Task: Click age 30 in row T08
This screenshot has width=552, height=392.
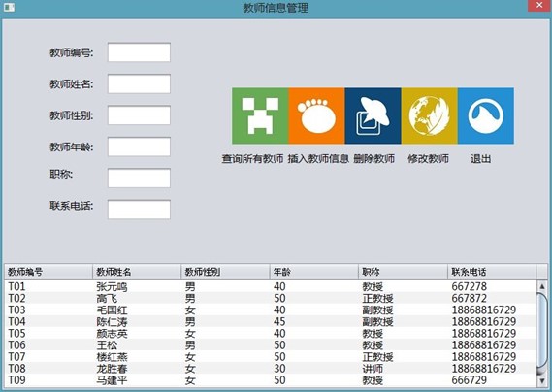Action: pos(279,369)
